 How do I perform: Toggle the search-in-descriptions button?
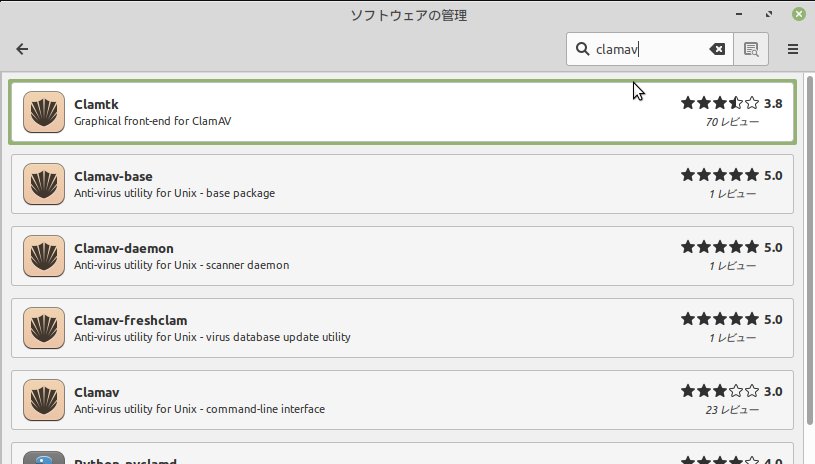point(751,49)
